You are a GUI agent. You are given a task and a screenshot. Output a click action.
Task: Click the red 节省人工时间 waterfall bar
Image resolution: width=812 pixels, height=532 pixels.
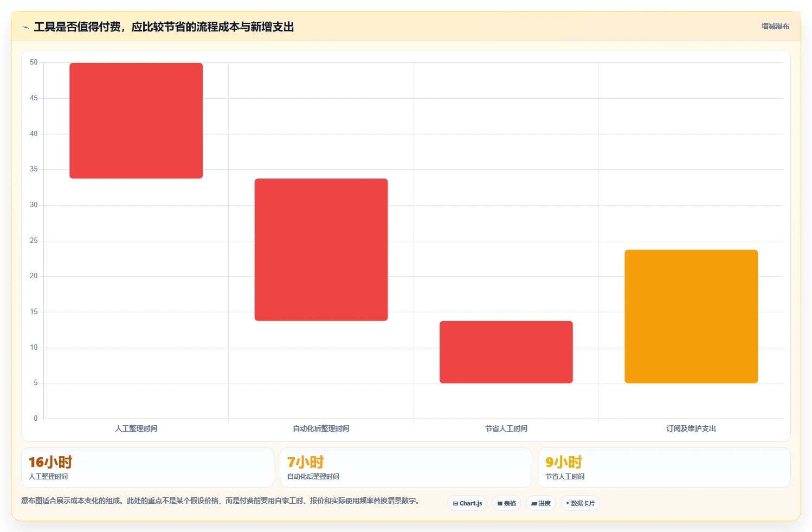point(506,352)
